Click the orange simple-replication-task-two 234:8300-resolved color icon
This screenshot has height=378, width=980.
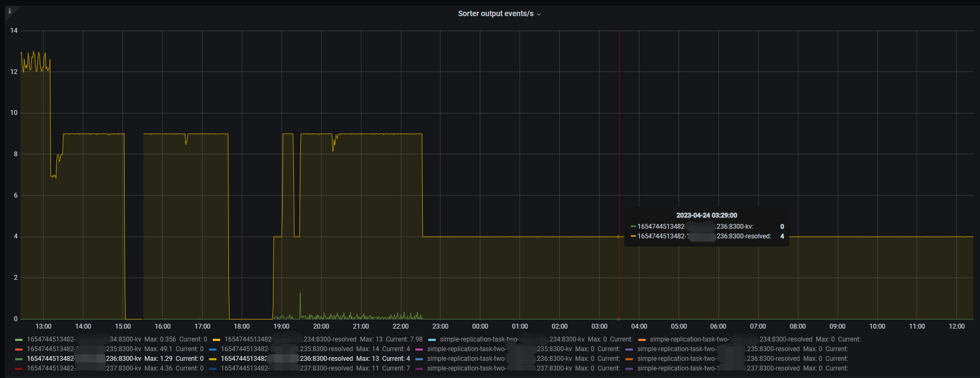(642, 340)
